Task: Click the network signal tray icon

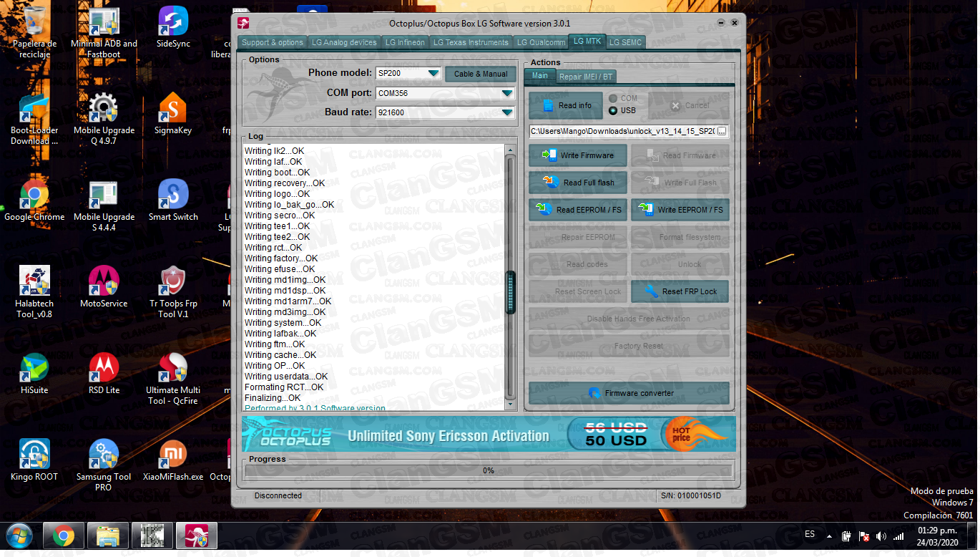Action: (897, 536)
